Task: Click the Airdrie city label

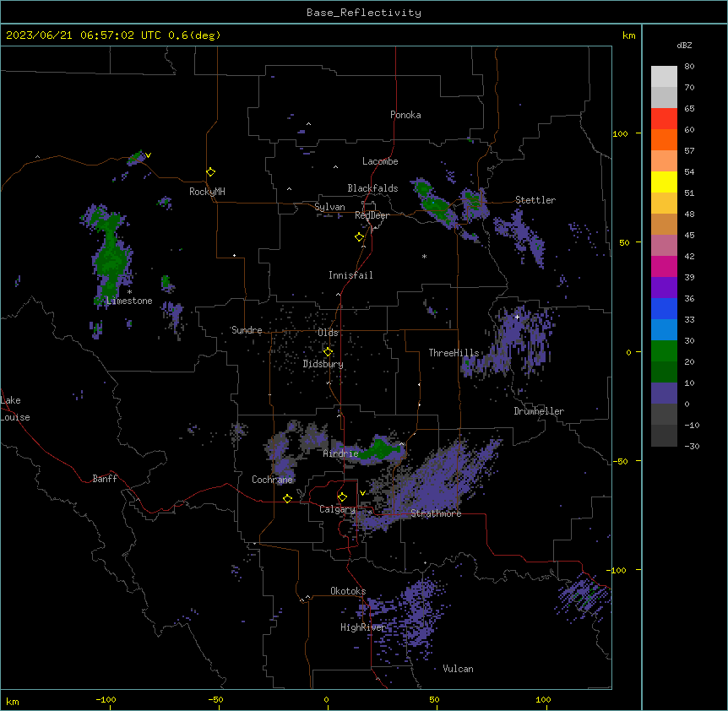Action: (341, 453)
